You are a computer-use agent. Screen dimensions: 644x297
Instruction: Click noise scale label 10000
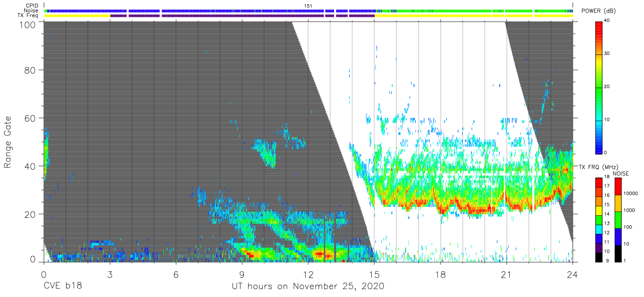pos(631,193)
